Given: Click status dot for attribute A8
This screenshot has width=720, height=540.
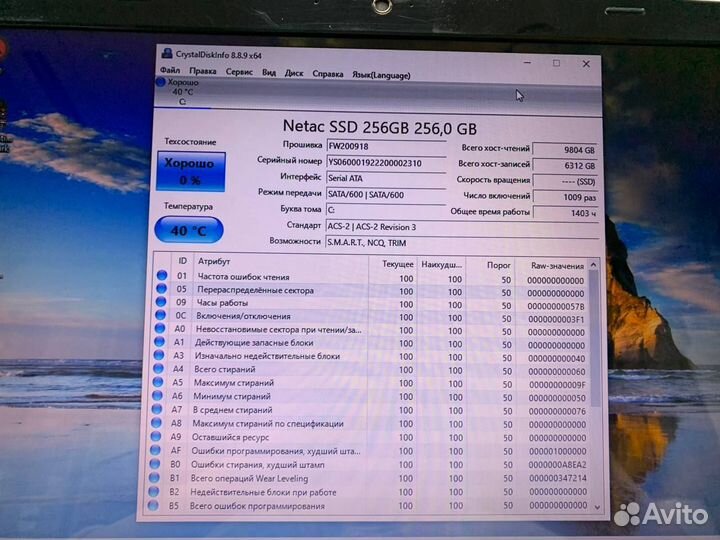Looking at the screenshot, I should click(x=157, y=422).
